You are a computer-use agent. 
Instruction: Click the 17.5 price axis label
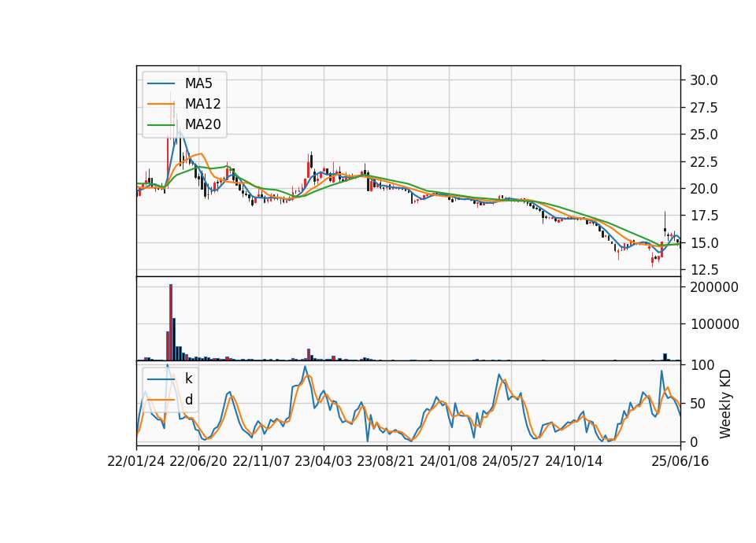[703, 216]
